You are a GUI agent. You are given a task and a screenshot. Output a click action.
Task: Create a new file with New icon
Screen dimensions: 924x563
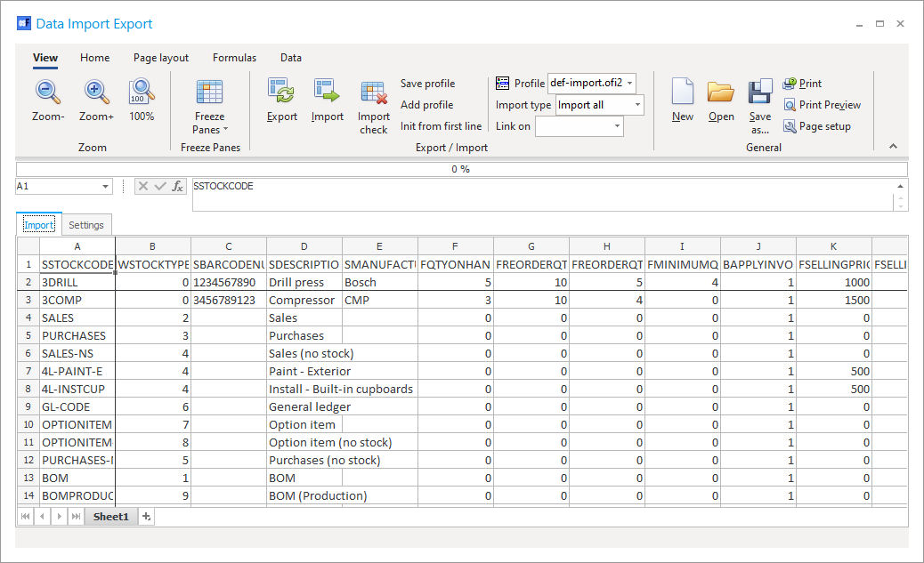(x=683, y=92)
